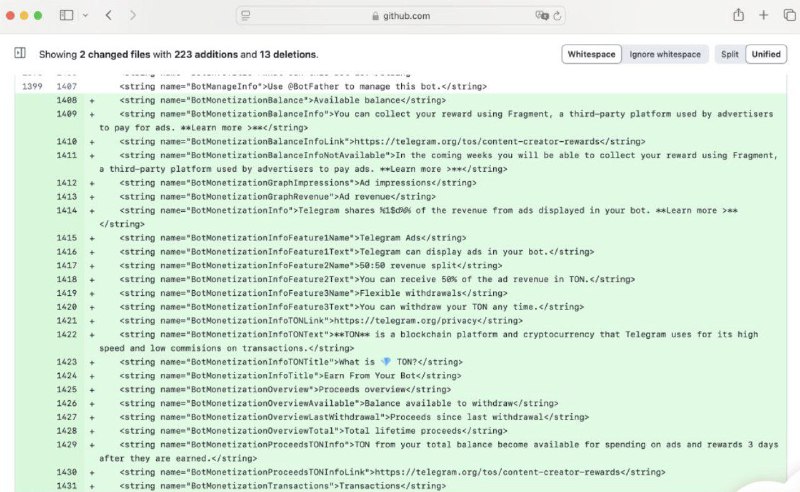Toggle the GitHub file tree panel icon
Viewport: 800px width, 492px height.
[20, 53]
